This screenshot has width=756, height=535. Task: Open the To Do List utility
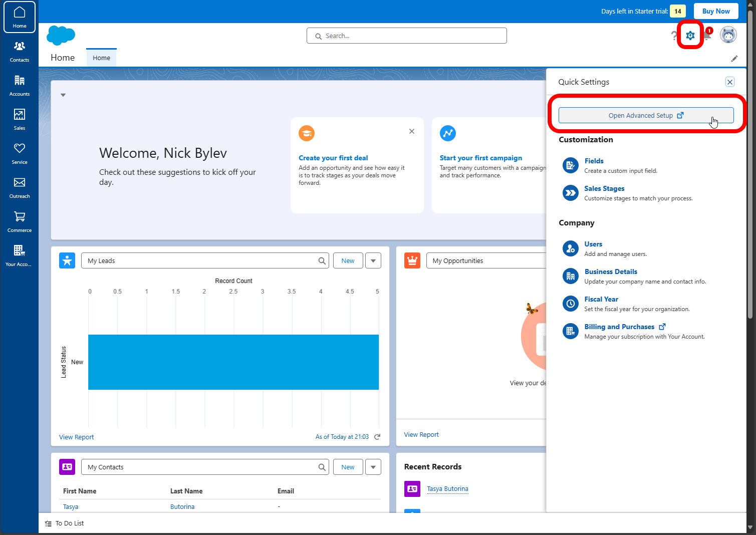click(65, 523)
